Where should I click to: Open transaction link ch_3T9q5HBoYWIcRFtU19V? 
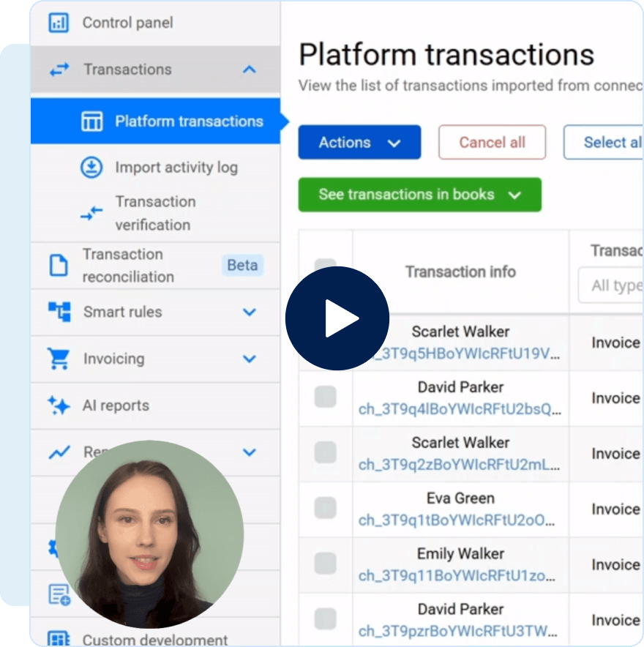[x=465, y=354]
